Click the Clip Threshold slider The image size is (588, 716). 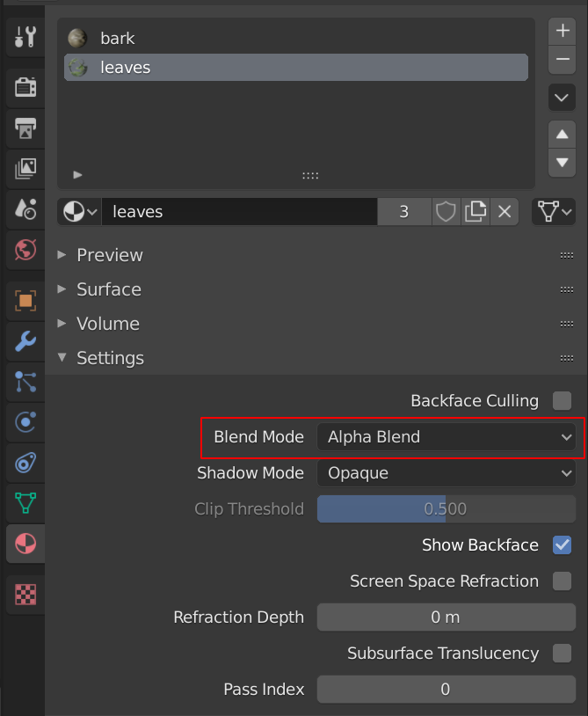(446, 509)
